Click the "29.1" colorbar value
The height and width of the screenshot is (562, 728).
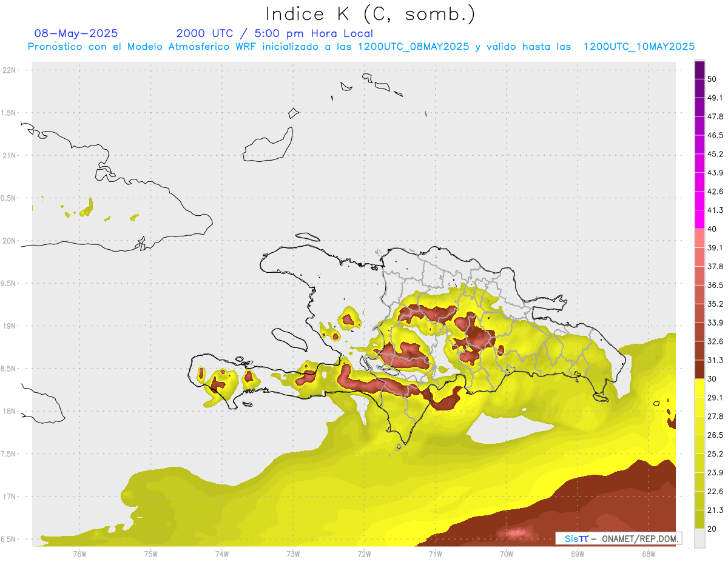click(x=715, y=398)
